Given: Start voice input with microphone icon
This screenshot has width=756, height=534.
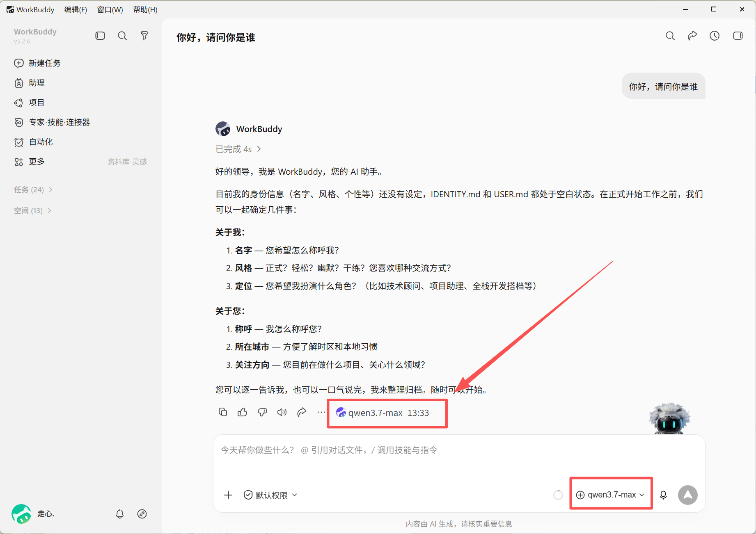Looking at the screenshot, I should [663, 495].
